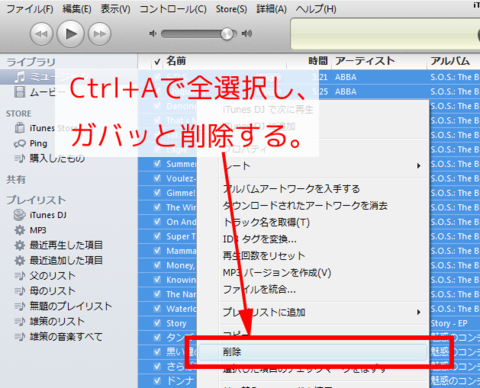Uncheck the Gimme! track checkbox

[x=157, y=193]
